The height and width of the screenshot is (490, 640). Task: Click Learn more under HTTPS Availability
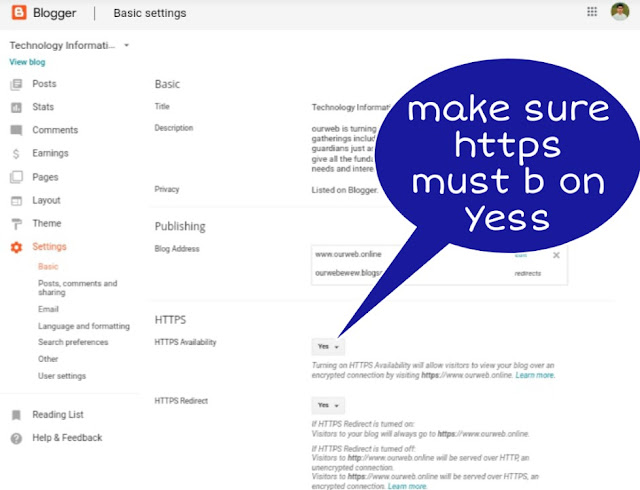[x=535, y=375]
